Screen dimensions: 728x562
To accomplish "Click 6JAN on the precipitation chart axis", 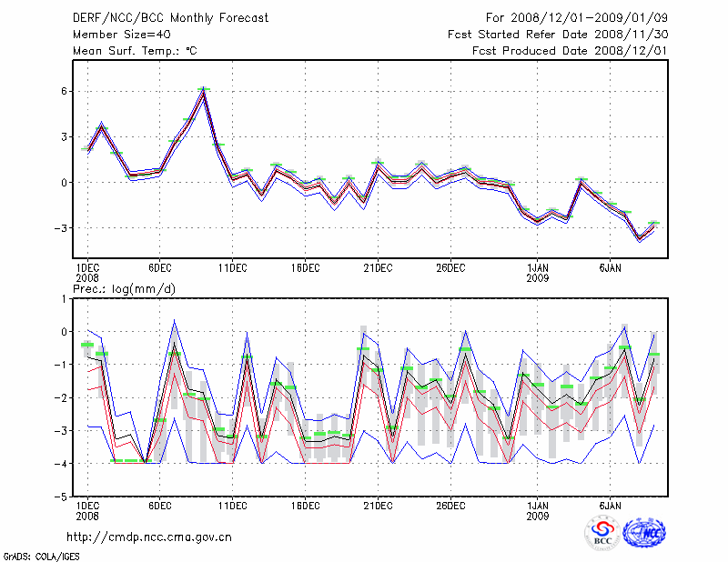I will pyautogui.click(x=611, y=505).
